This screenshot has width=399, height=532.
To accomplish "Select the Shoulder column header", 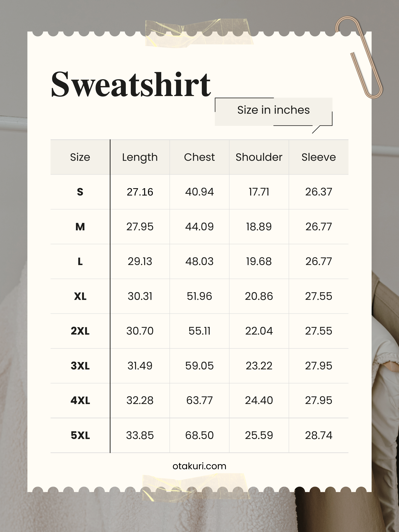I will [x=259, y=157].
